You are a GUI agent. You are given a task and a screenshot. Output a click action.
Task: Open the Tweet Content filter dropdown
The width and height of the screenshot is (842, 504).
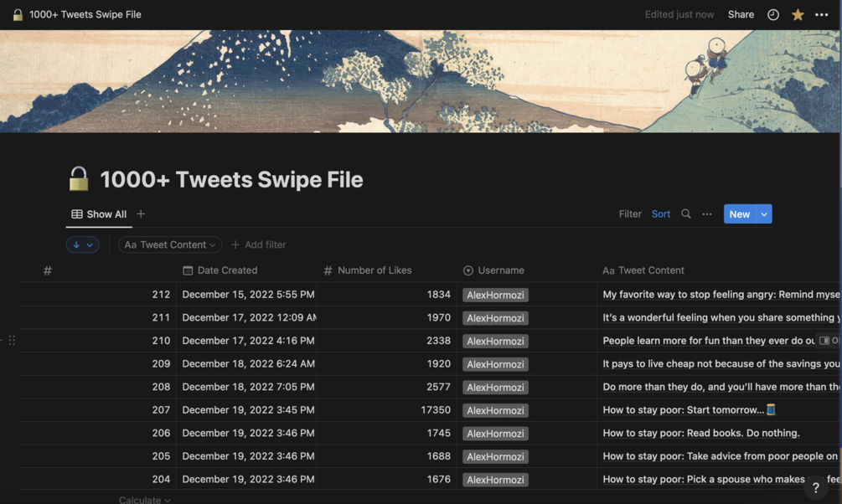(170, 244)
